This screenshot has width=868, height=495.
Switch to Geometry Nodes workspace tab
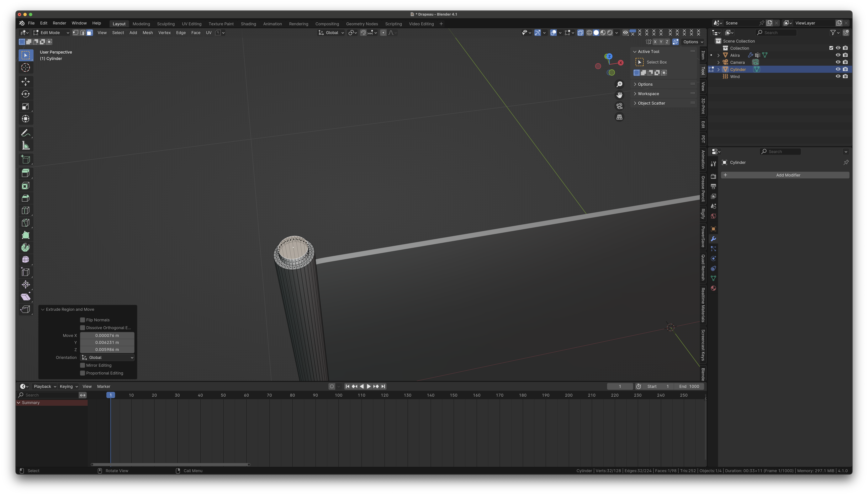(362, 24)
